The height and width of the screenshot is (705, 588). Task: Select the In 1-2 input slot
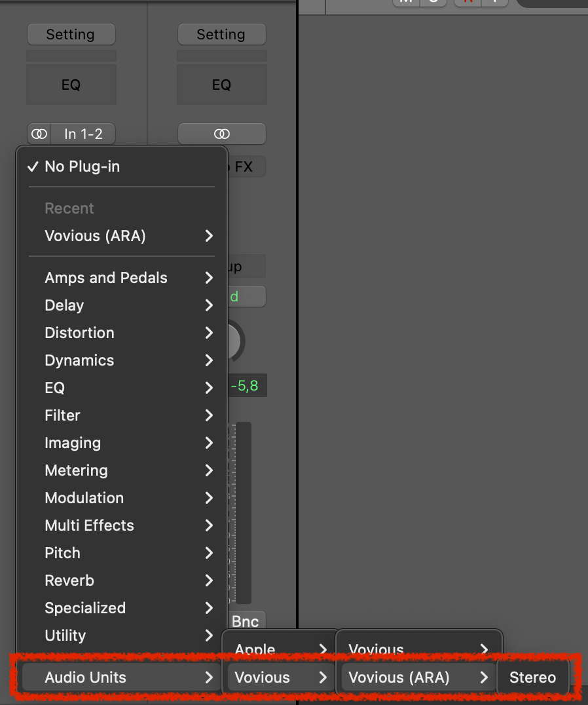tap(84, 134)
